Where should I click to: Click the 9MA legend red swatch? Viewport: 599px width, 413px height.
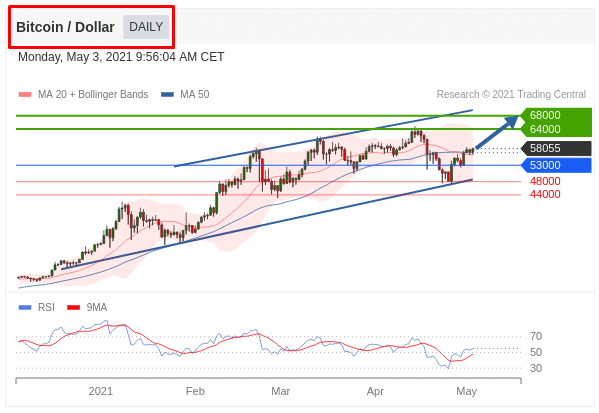coord(73,307)
